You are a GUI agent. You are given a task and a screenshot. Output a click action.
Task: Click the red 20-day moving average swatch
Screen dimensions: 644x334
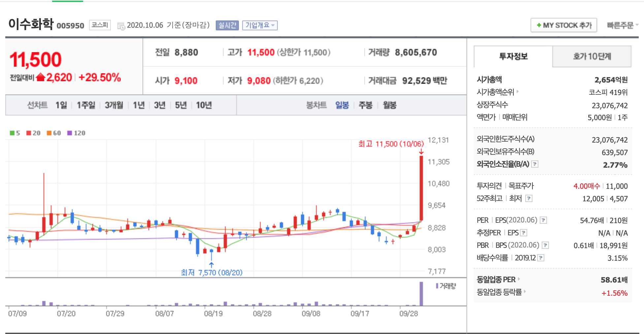click(x=29, y=133)
